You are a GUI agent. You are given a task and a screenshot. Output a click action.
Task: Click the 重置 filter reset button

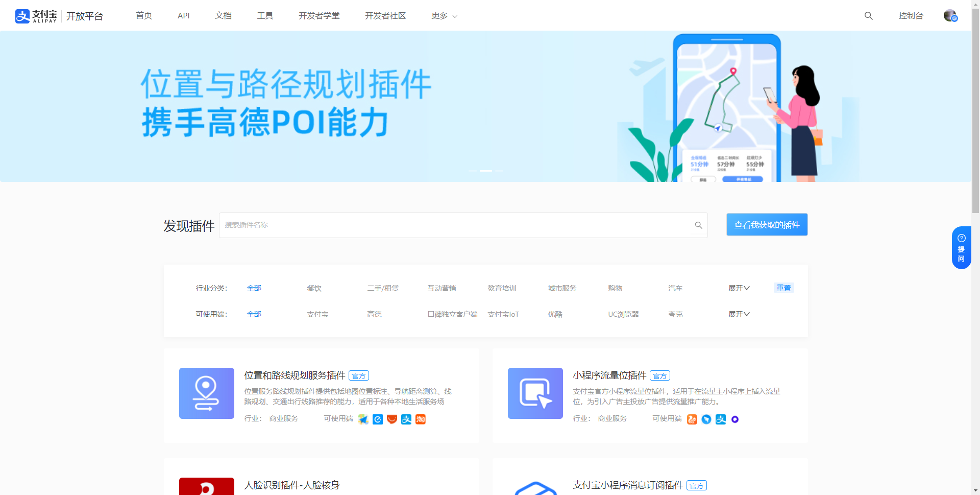784,288
